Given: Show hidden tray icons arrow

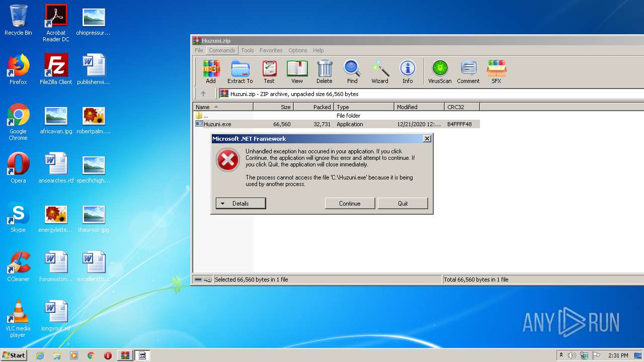Looking at the screenshot, I should pos(561,355).
